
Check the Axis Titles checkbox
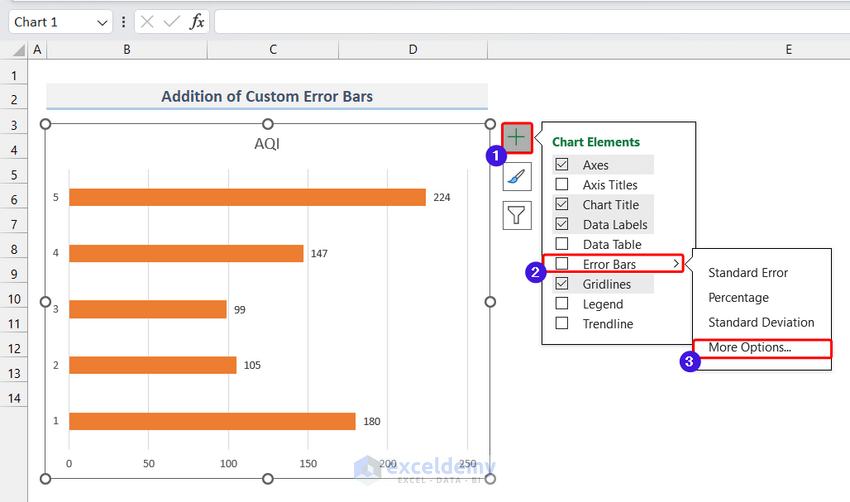(x=562, y=184)
